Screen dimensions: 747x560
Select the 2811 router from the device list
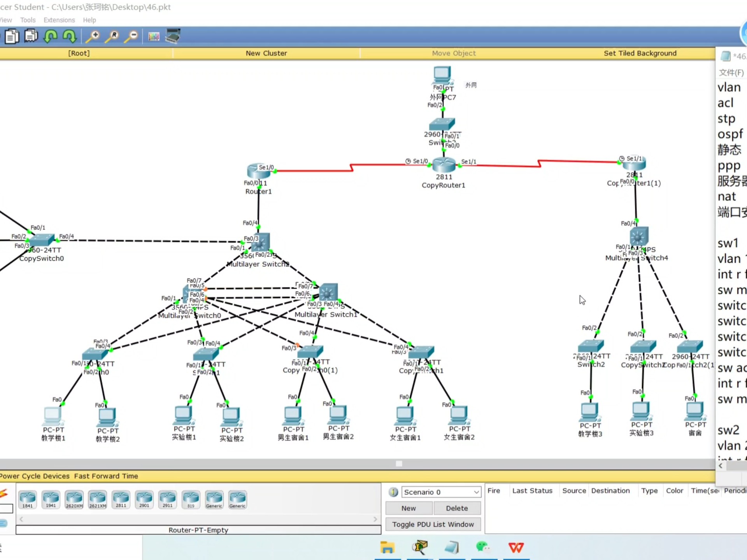(x=121, y=500)
